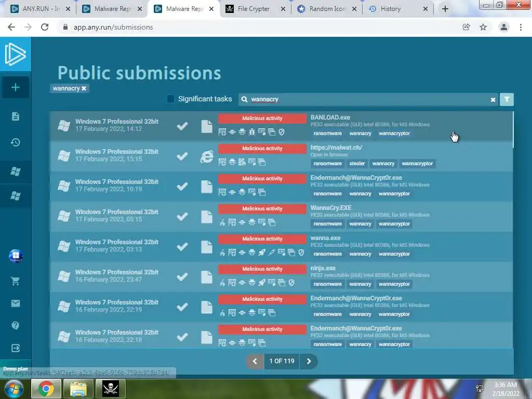Click the ANY.RUN logo in sidebar

(x=15, y=54)
